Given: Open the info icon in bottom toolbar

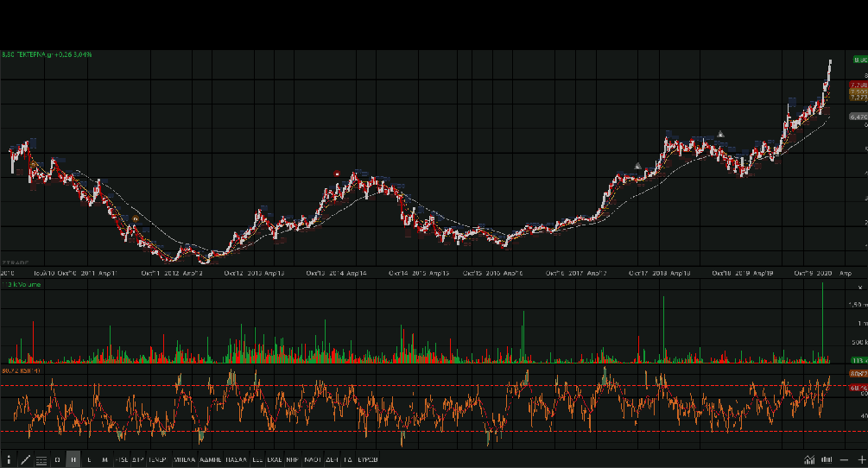Looking at the screenshot, I should (9, 459).
